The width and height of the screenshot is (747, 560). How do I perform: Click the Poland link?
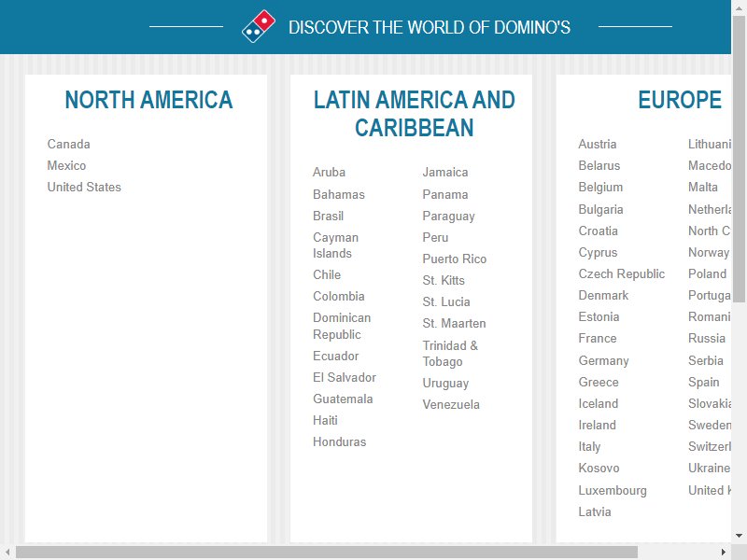708,273
